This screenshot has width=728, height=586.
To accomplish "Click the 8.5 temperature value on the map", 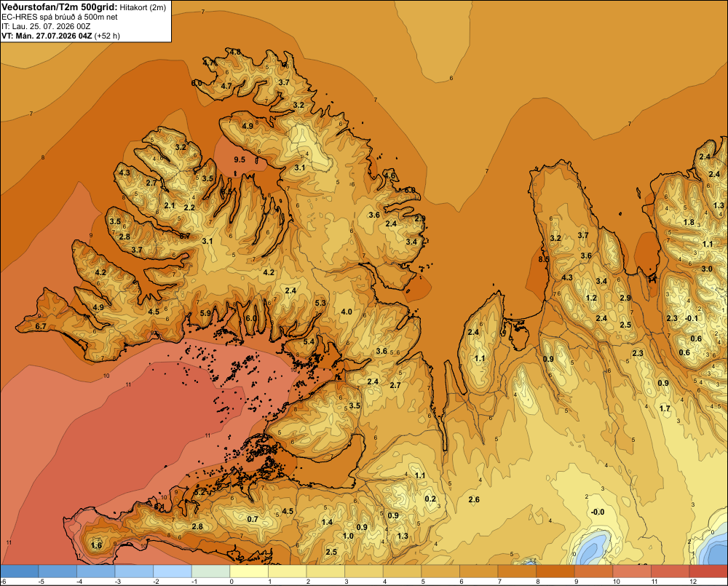I will (544, 259).
